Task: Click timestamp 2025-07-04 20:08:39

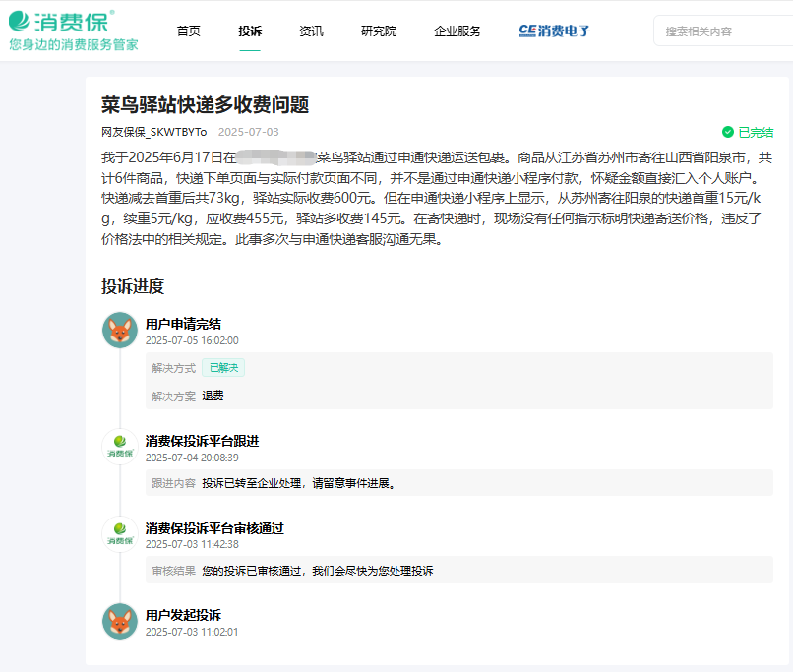Action: [192, 458]
